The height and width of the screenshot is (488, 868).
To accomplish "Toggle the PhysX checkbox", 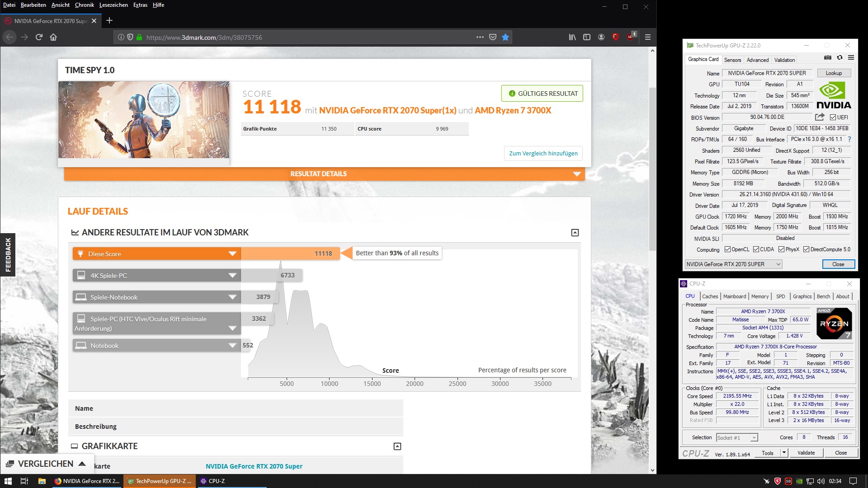I will (x=781, y=249).
